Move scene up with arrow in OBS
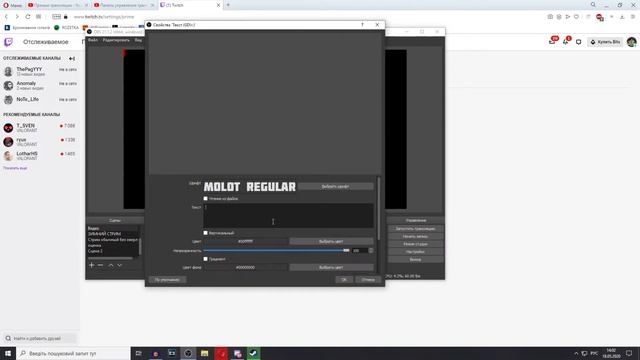The image size is (640, 360). point(111,265)
